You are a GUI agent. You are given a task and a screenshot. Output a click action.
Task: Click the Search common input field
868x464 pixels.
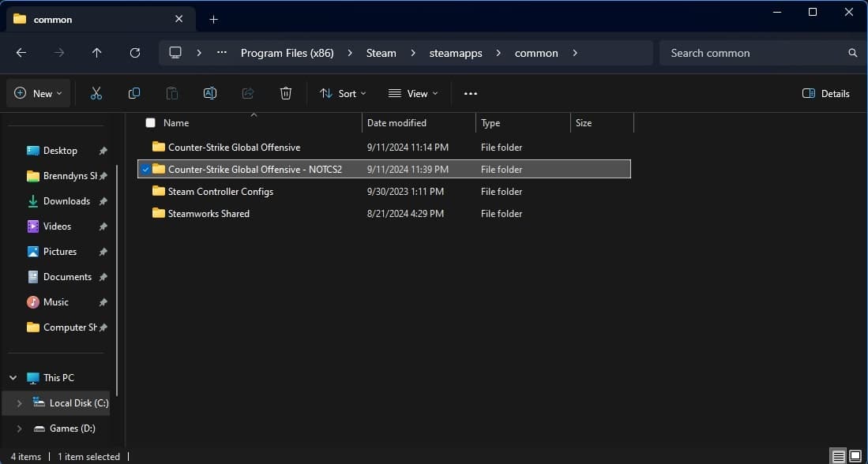pos(754,53)
